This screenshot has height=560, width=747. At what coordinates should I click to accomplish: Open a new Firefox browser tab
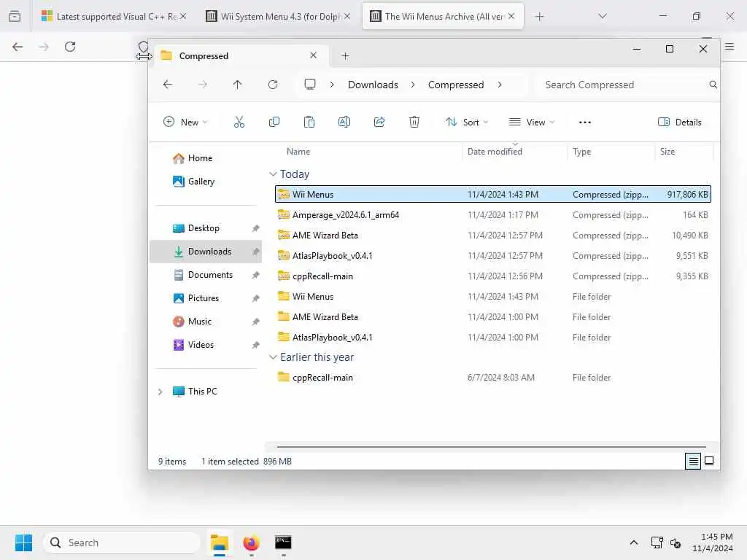(539, 17)
